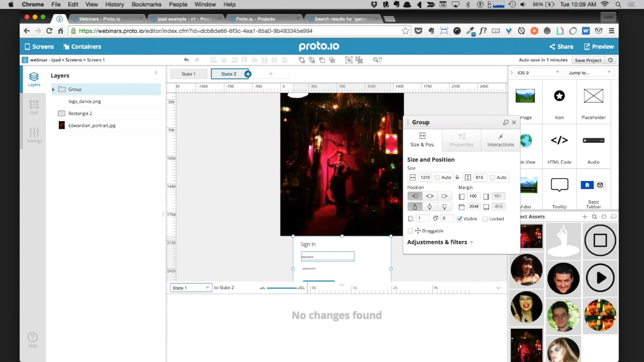Switch to the State 1 tab
Screen dimensions: 644x362
pos(188,74)
